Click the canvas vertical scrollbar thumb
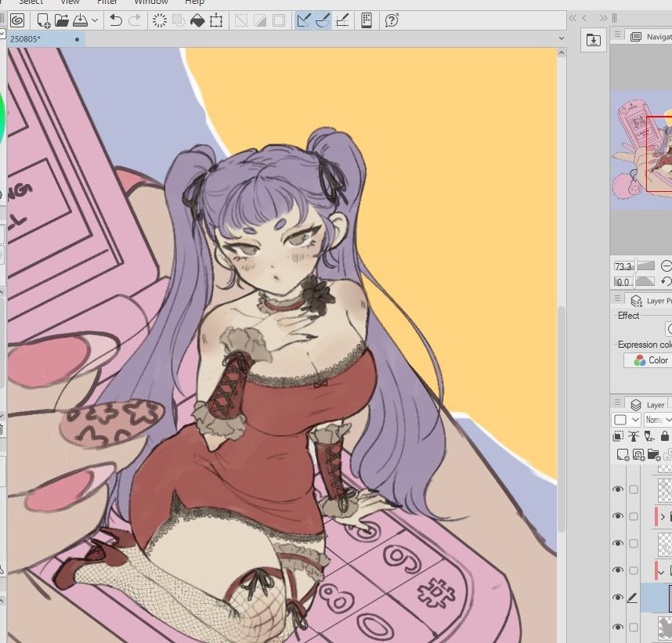 (x=562, y=419)
